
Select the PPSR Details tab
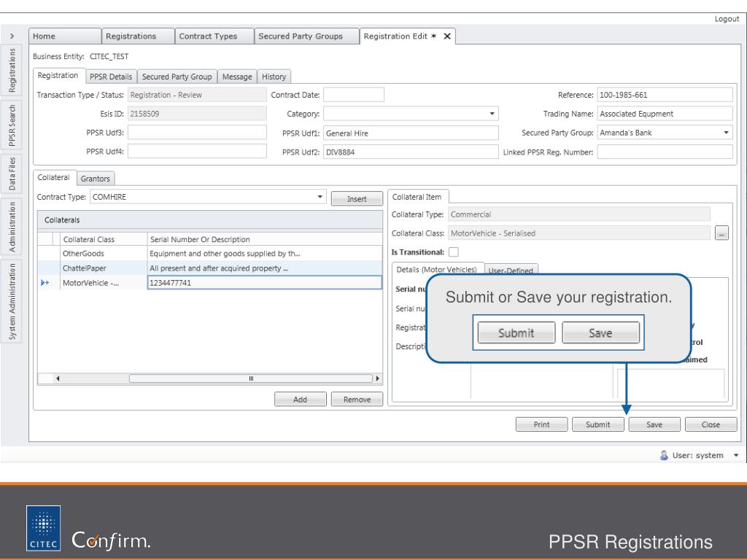tap(111, 77)
